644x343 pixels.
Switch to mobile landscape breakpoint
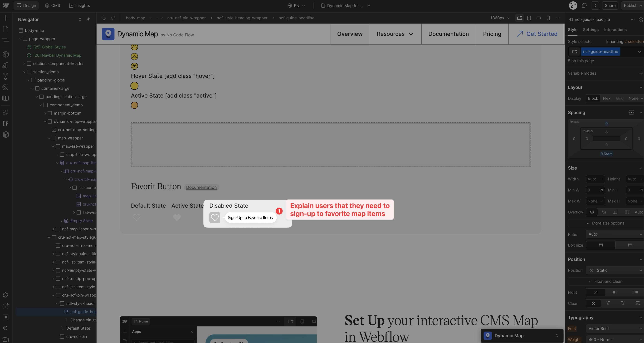click(539, 18)
